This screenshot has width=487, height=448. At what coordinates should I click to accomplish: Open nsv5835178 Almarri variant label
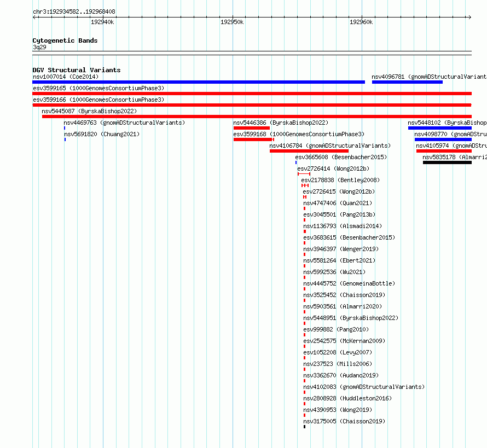pyautogui.click(x=454, y=157)
